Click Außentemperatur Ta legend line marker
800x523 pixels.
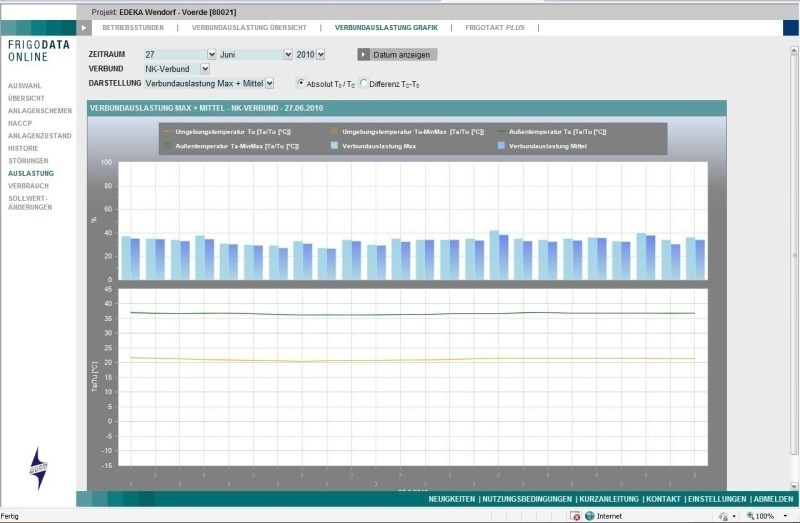[502, 132]
